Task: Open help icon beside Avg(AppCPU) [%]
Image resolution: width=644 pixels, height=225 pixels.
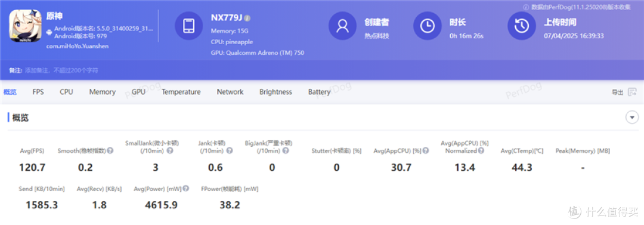Action: (426, 151)
